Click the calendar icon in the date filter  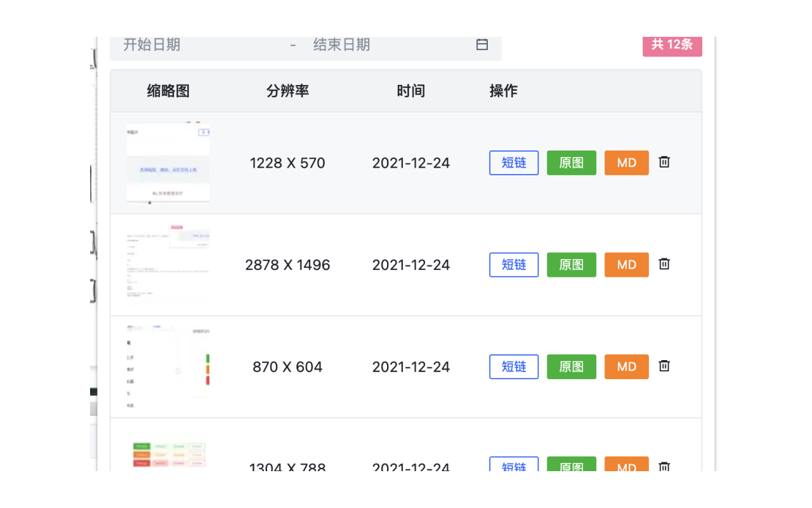(x=481, y=44)
